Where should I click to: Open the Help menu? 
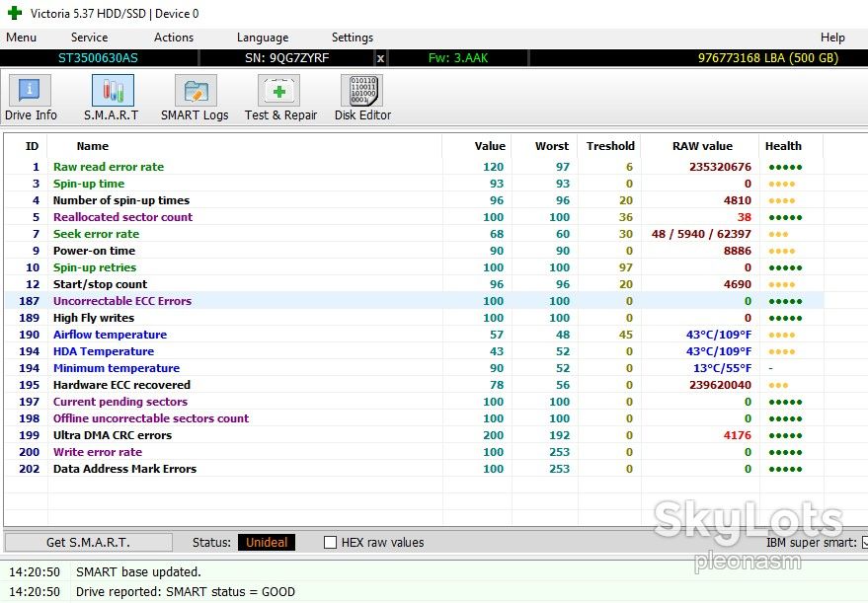832,38
